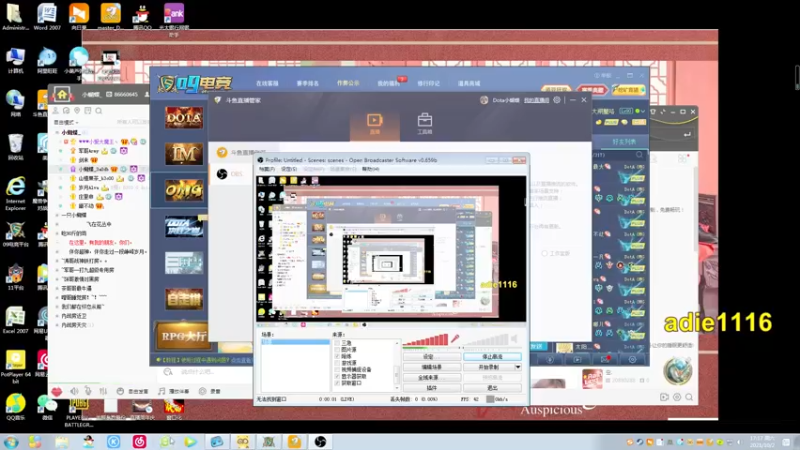Open Excel 2007 desktop icon
Image resolution: width=800 pixels, height=450 pixels.
click(x=15, y=320)
